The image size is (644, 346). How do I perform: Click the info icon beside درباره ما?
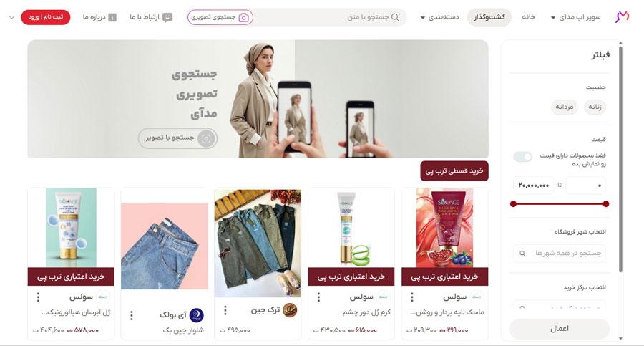coord(112,17)
